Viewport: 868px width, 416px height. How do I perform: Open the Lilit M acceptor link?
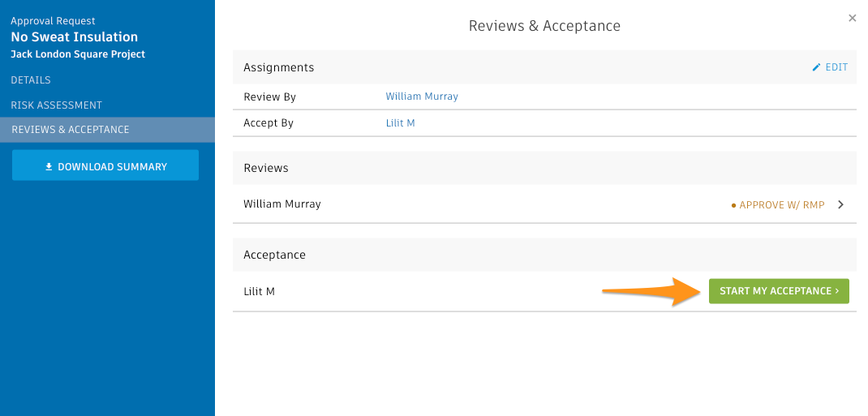point(400,122)
